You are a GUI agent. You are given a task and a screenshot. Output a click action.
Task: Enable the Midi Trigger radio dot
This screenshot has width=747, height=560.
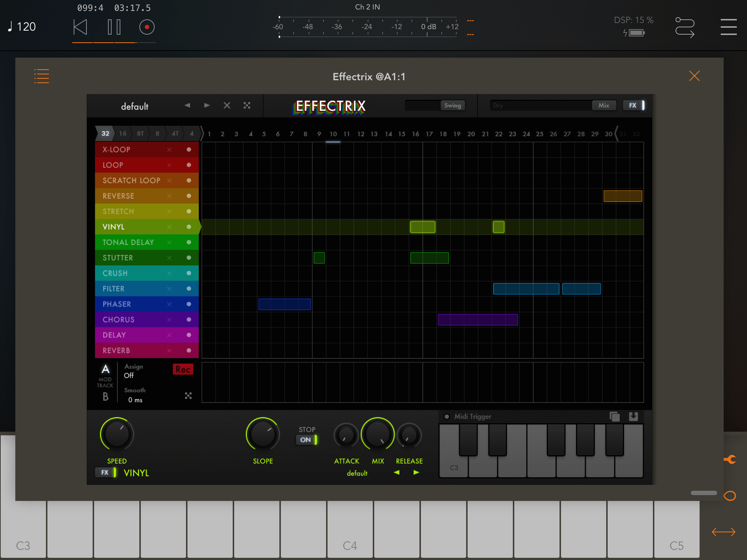[x=447, y=416]
